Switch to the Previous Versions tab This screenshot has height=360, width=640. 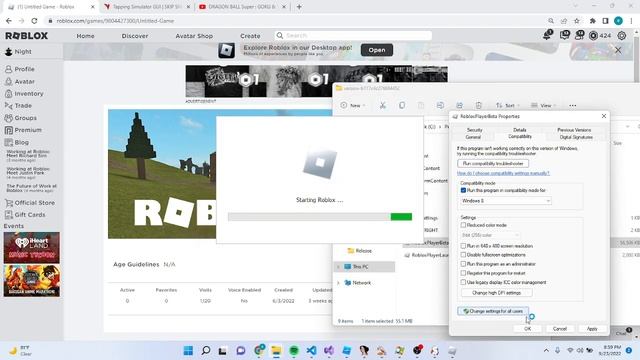574,130
